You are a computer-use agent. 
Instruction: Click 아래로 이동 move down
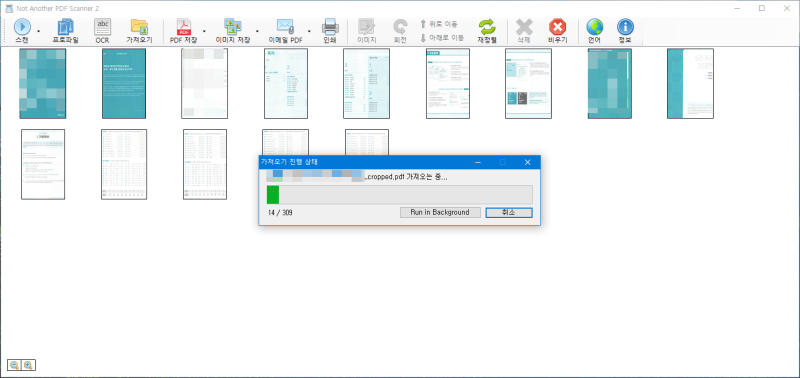[442, 38]
